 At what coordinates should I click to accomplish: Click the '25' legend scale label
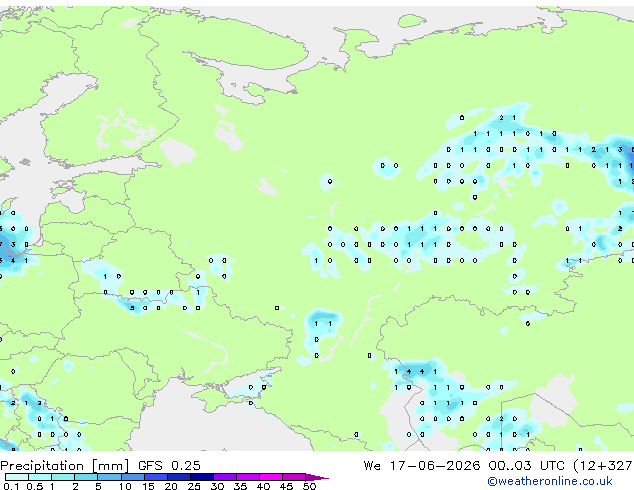tap(194, 486)
